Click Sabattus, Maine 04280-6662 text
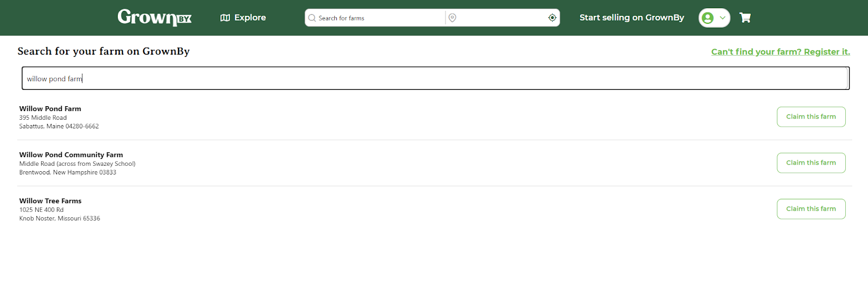 coord(59,126)
